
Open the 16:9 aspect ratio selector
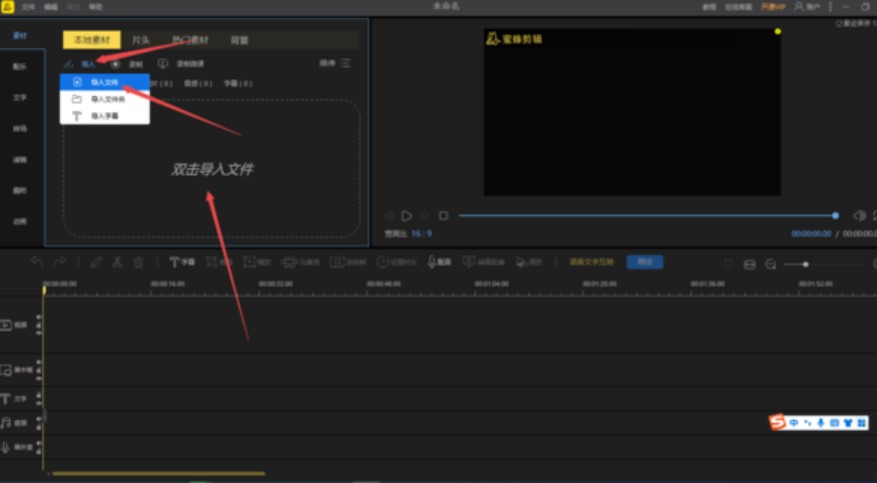pyautogui.click(x=421, y=233)
